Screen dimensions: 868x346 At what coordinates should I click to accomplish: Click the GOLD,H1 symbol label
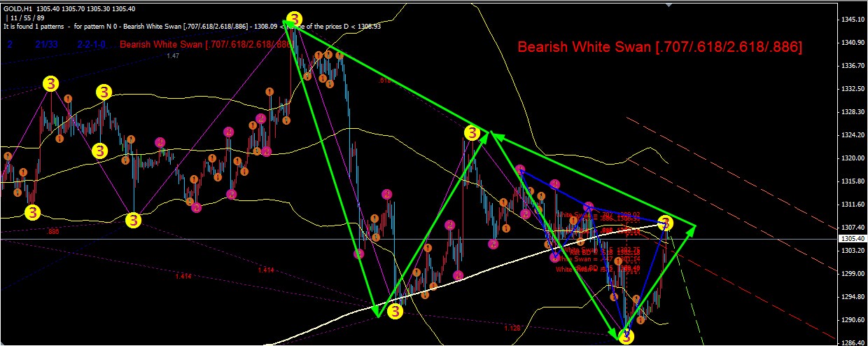pyautogui.click(x=16, y=8)
